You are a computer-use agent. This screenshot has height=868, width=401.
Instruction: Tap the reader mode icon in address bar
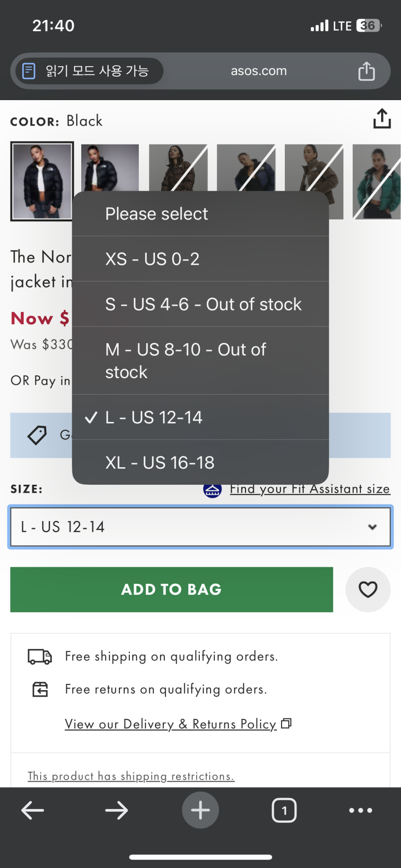click(x=29, y=71)
